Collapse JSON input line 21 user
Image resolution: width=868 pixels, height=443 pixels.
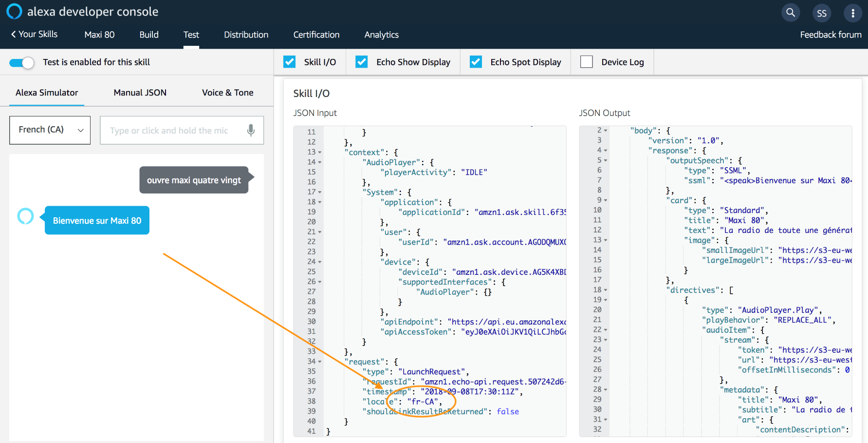click(320, 232)
